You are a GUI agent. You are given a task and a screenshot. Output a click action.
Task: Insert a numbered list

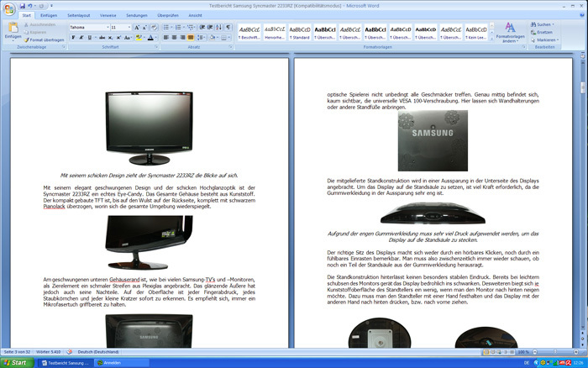click(178, 28)
